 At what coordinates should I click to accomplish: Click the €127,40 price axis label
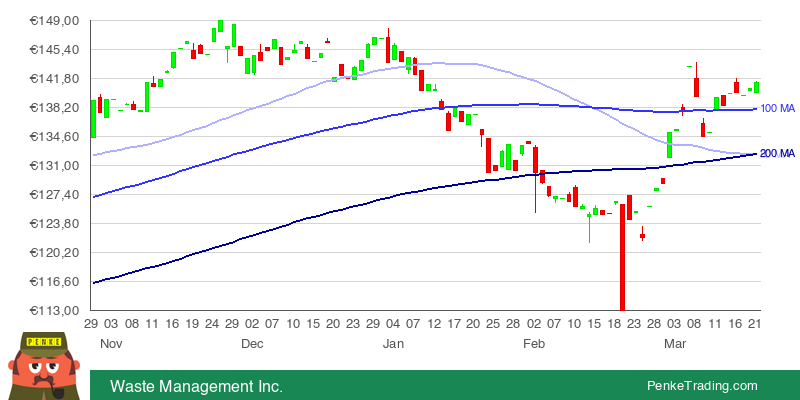coord(54,194)
